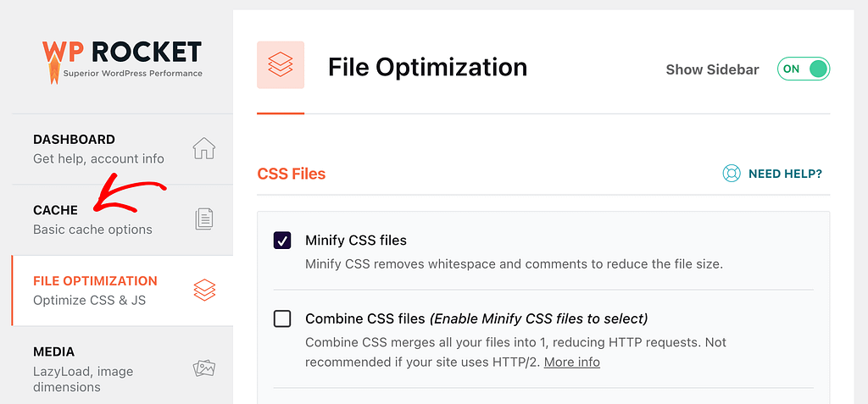This screenshot has height=404, width=868.
Task: Click the File Optimization layers sidebar icon
Action: pos(204,290)
